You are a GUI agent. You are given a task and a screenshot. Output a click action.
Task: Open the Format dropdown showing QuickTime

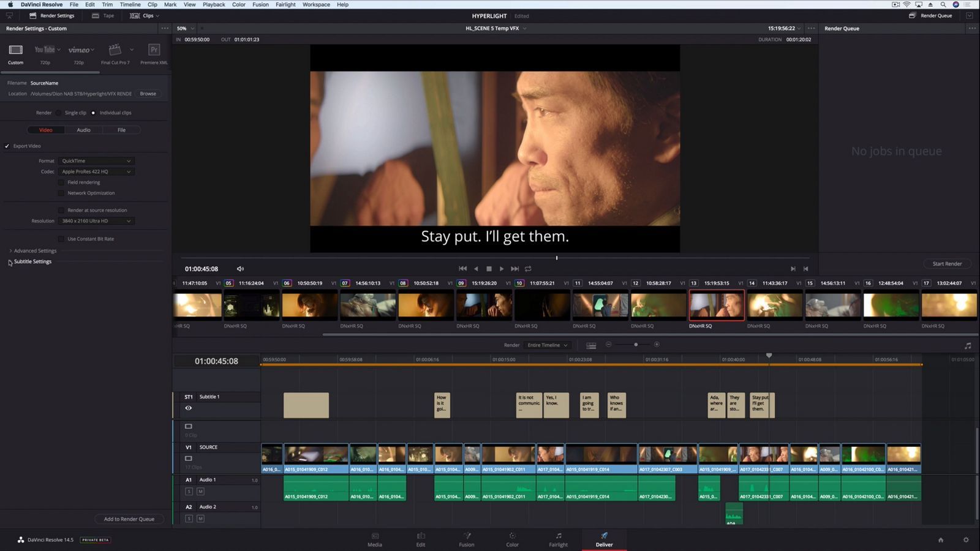click(x=96, y=160)
